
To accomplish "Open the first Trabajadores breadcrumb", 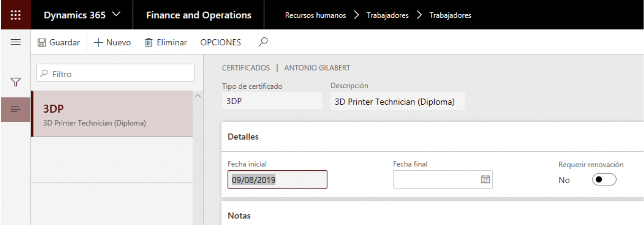I will click(x=387, y=15).
